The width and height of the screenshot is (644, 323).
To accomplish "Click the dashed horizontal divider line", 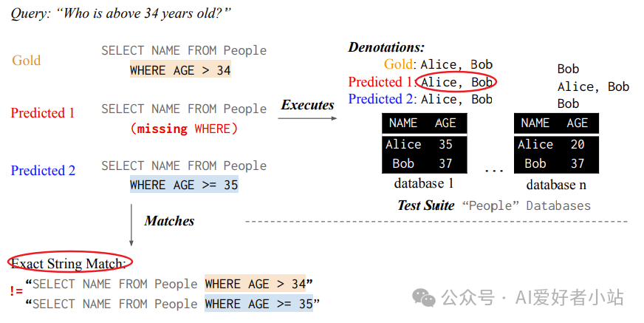I will (436, 222).
